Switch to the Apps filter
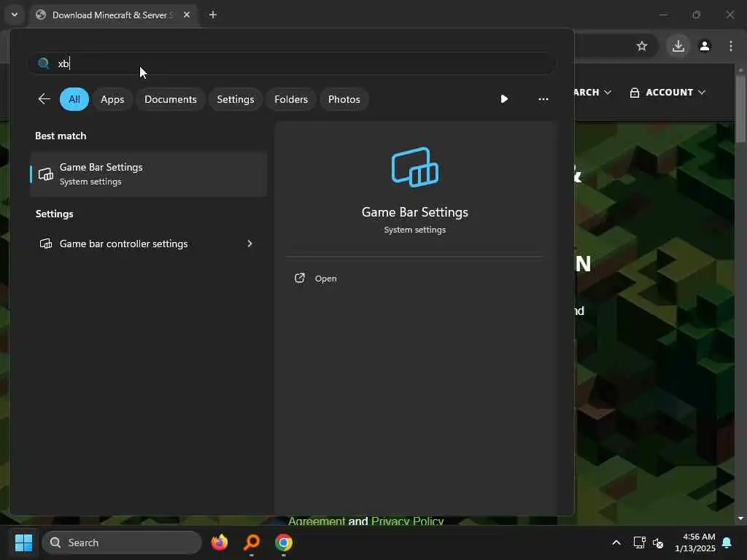 112,99
